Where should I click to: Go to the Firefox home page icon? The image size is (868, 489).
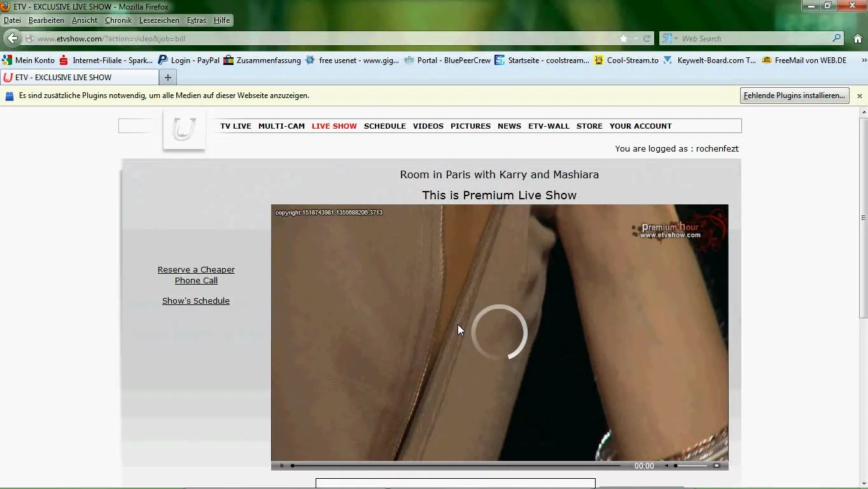857,38
